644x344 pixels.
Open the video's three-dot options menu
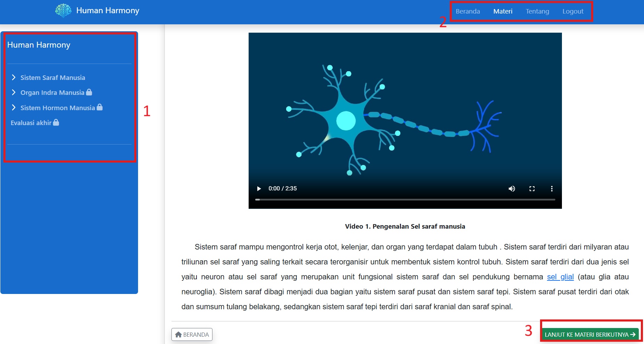pos(552,189)
